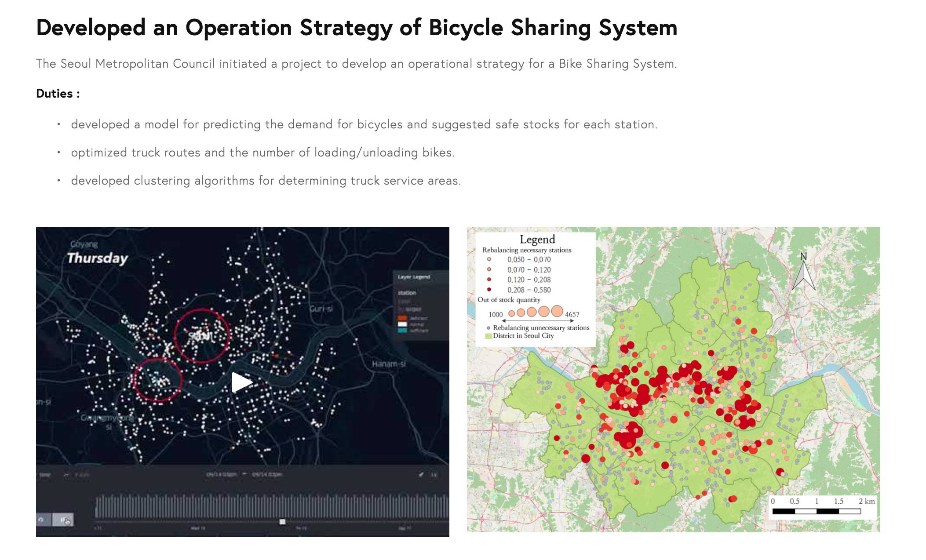Click the north arrow on the Seoul map
This screenshot has width=926, height=560.
tap(804, 272)
